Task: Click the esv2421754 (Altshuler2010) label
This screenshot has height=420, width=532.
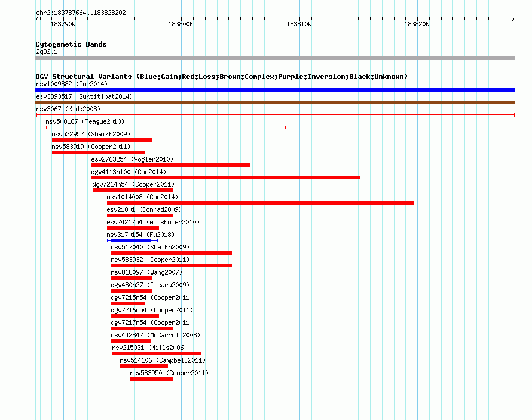Action: pos(153,222)
